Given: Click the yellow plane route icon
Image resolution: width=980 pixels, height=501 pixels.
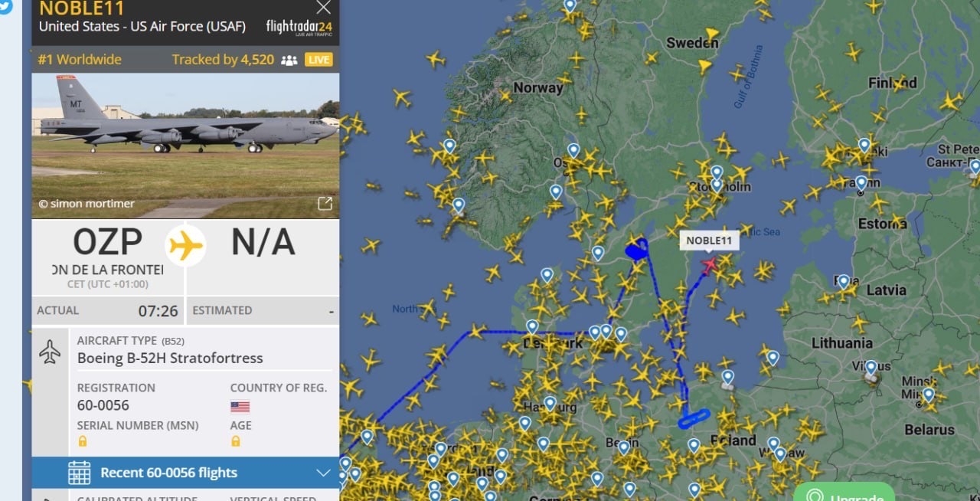Looking at the screenshot, I should click(185, 246).
